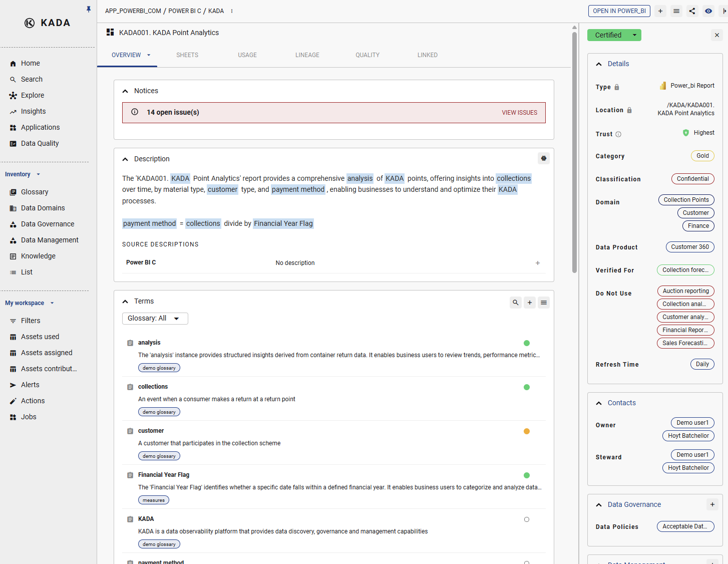Click the View Issues link
The height and width of the screenshot is (564, 728).
click(x=519, y=113)
